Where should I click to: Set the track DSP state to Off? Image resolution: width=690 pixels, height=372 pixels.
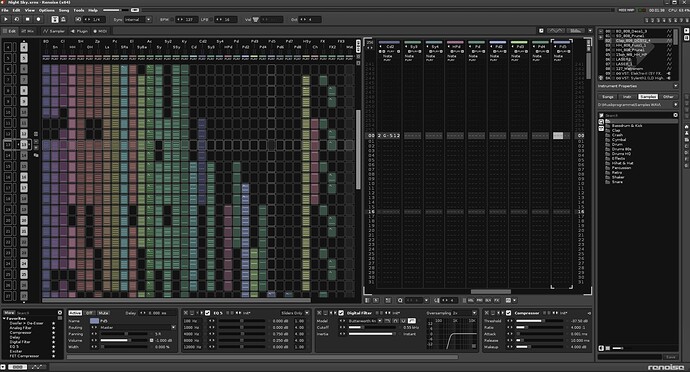(89, 313)
